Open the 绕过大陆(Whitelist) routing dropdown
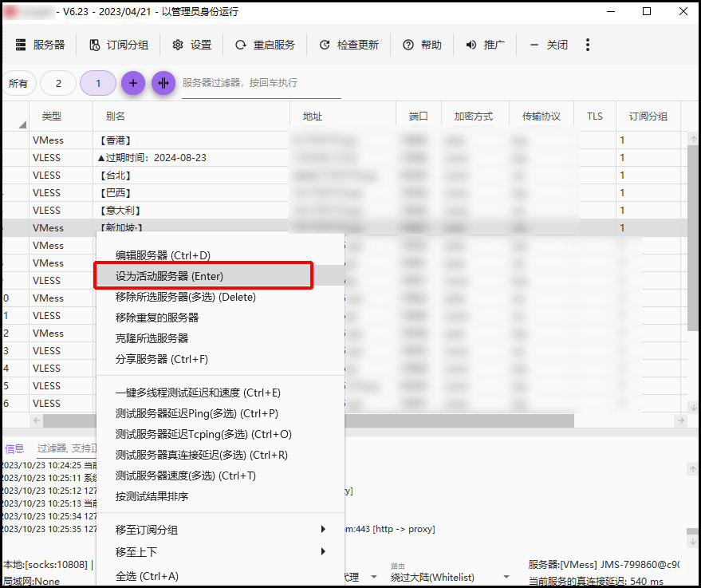The image size is (701, 588). [x=451, y=577]
